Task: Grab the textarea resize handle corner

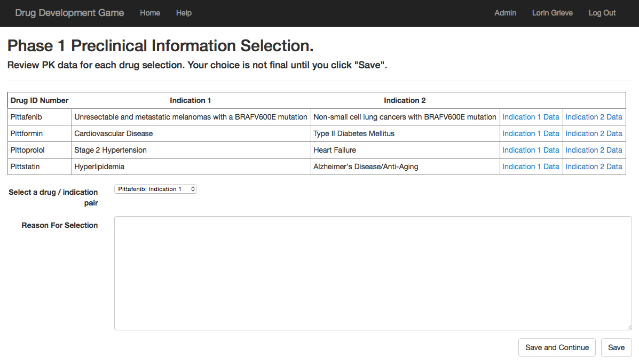Action: click(629, 327)
